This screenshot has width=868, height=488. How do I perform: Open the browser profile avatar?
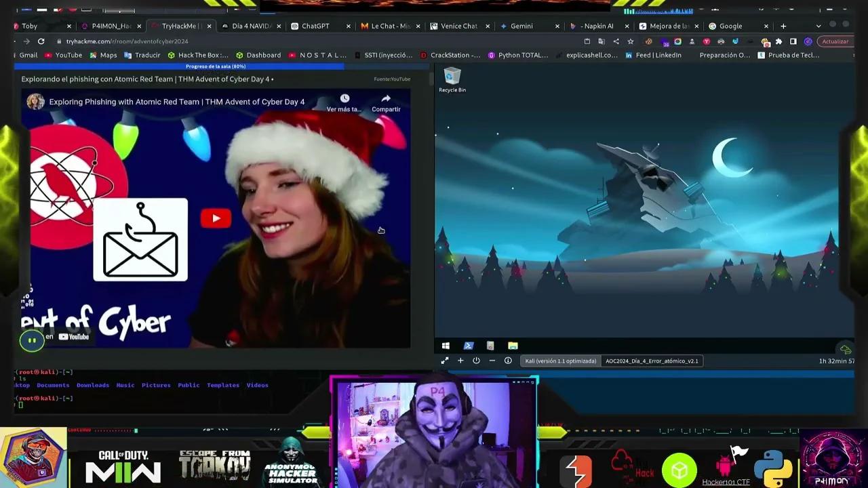(x=808, y=41)
